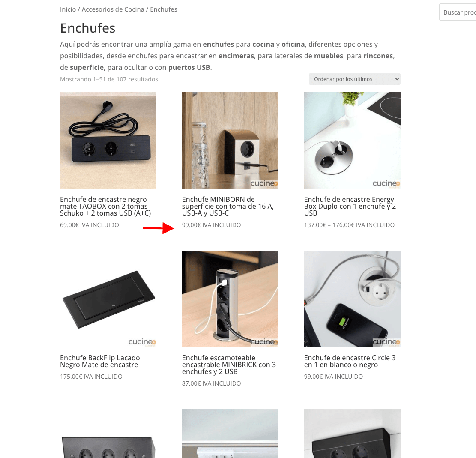Click the bottom-middle white socket strip image
Image resolution: width=476 pixels, height=458 pixels.
(x=230, y=434)
